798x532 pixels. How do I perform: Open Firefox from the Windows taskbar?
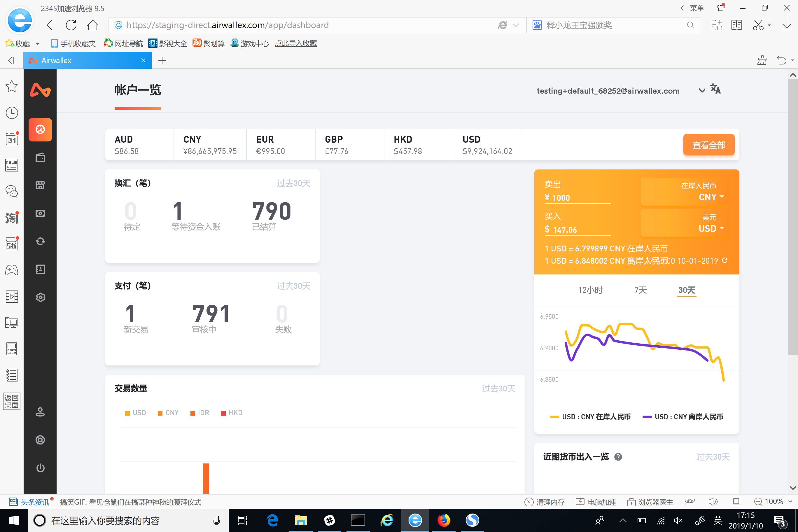click(443, 520)
